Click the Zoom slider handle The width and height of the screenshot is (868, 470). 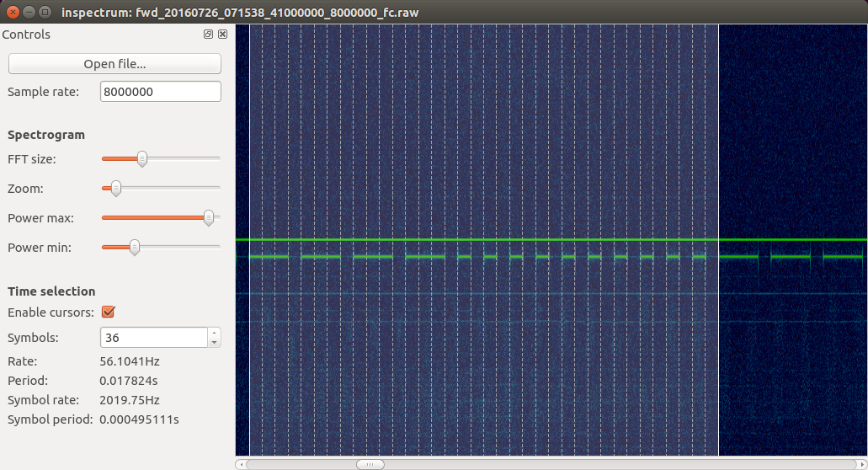pyautogui.click(x=115, y=188)
